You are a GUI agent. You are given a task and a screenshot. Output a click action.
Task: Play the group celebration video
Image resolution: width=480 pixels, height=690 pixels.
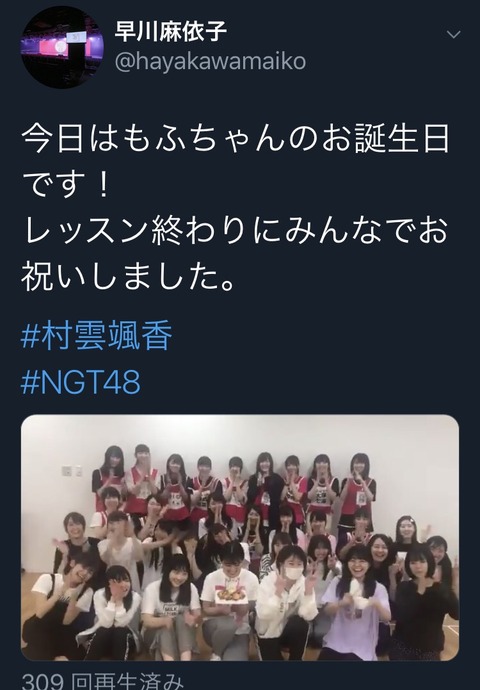[x=240, y=537]
